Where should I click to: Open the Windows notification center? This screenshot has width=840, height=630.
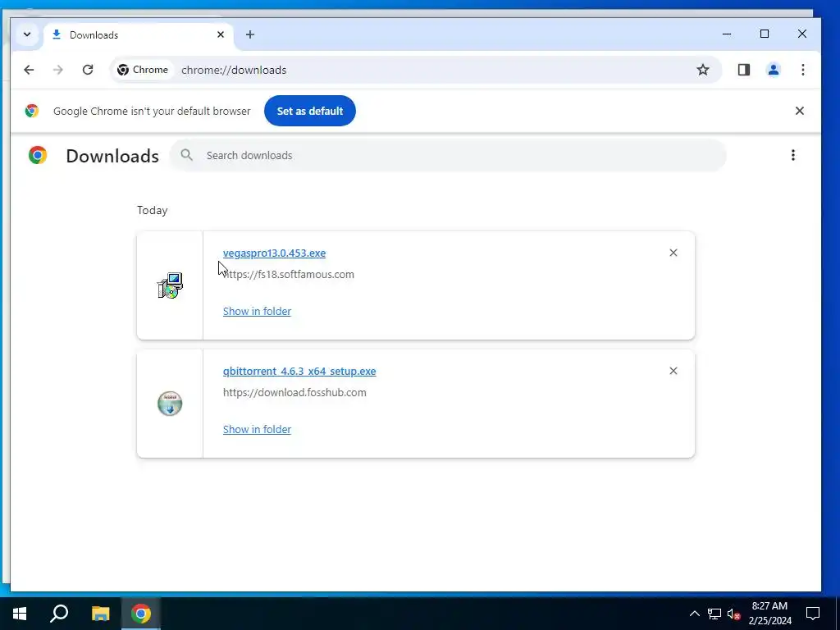pos(813,614)
